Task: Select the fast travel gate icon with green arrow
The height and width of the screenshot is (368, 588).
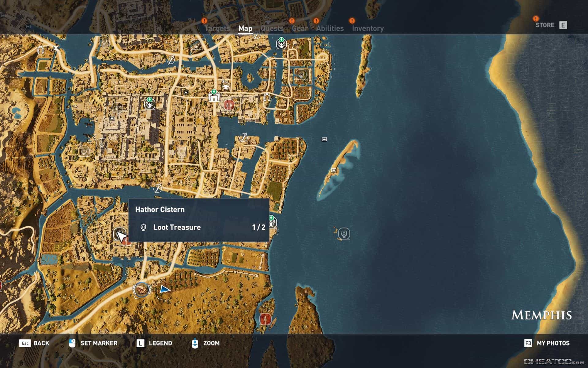Action: coord(214,95)
